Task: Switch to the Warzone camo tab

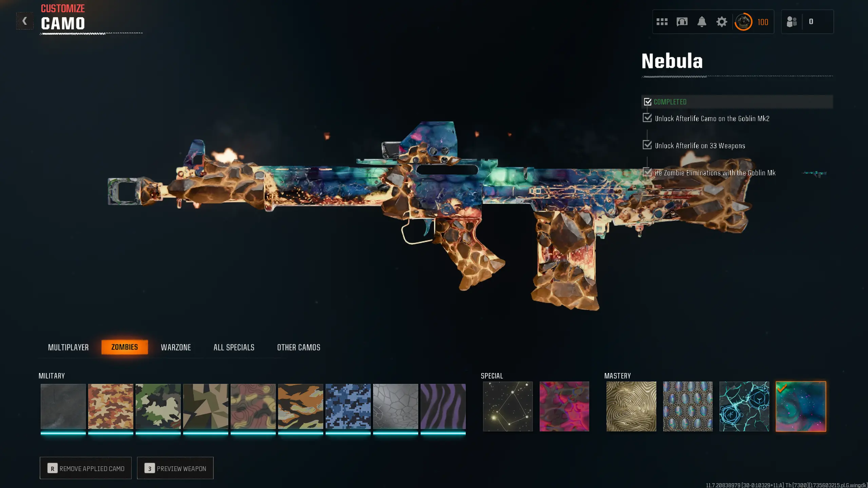Action: (176, 347)
